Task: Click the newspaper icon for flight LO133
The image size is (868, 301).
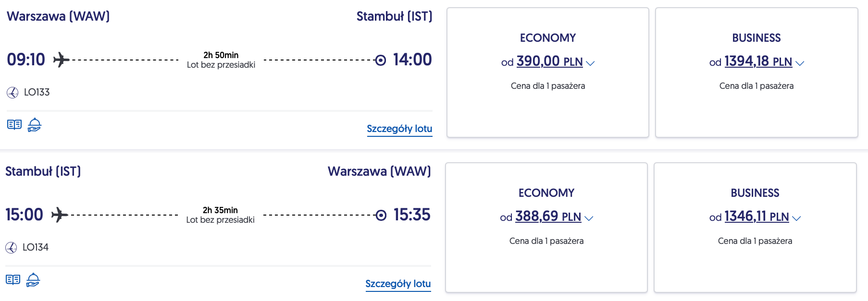Action: coord(14,125)
